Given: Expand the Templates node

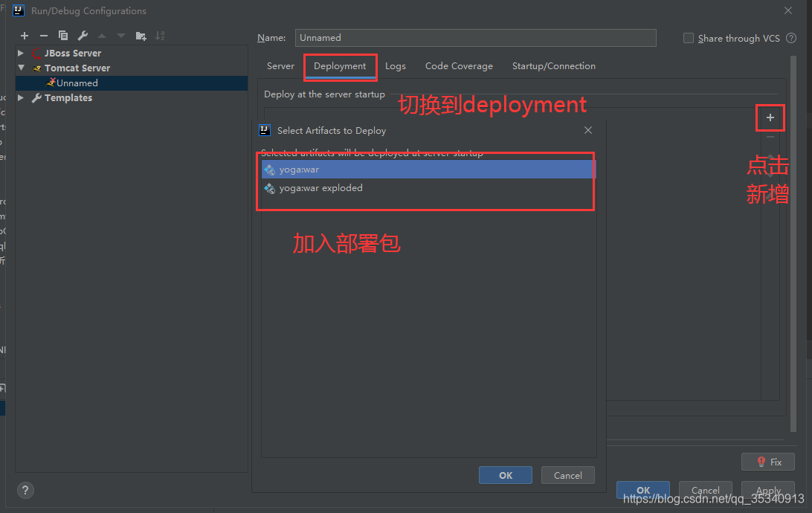Looking at the screenshot, I should click(x=21, y=97).
